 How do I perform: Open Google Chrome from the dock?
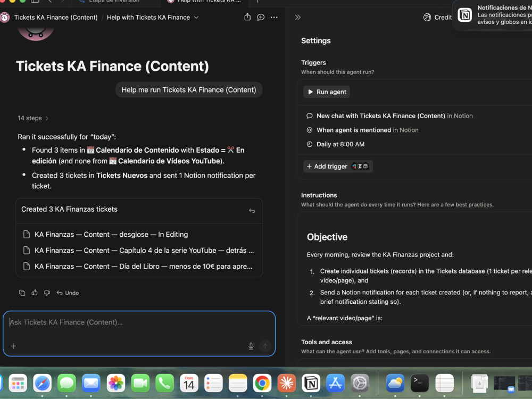[x=262, y=383]
